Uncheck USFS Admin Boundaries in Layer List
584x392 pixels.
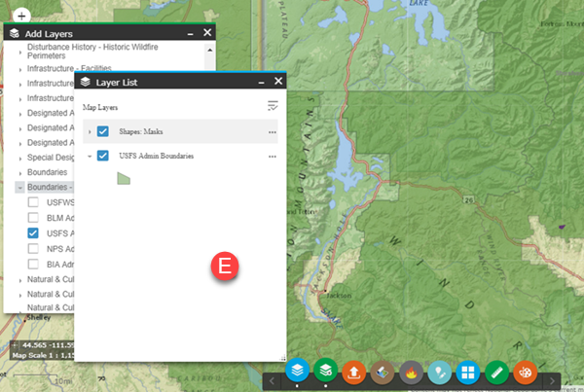pyautogui.click(x=103, y=156)
